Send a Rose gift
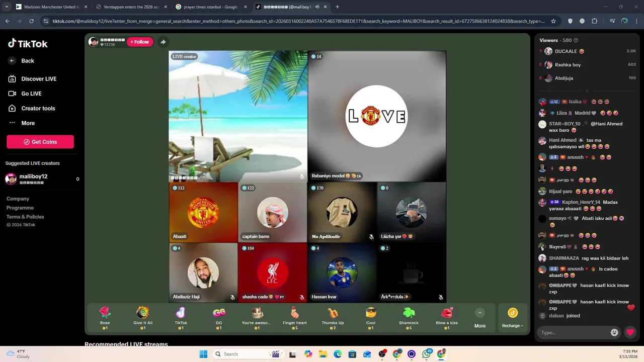 (x=105, y=318)
